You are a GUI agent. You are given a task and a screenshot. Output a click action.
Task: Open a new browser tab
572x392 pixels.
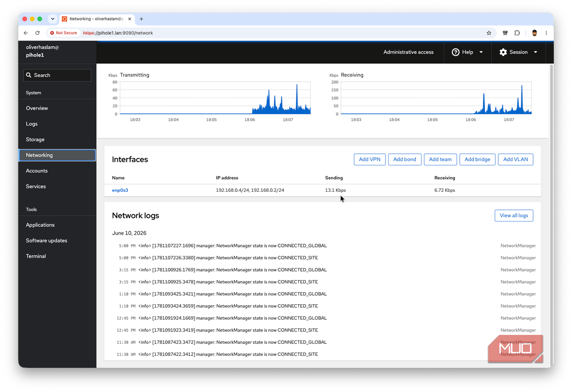click(141, 19)
